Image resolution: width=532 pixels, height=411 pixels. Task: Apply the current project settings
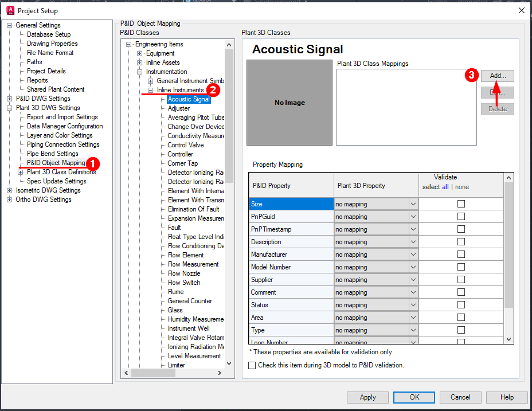367,397
